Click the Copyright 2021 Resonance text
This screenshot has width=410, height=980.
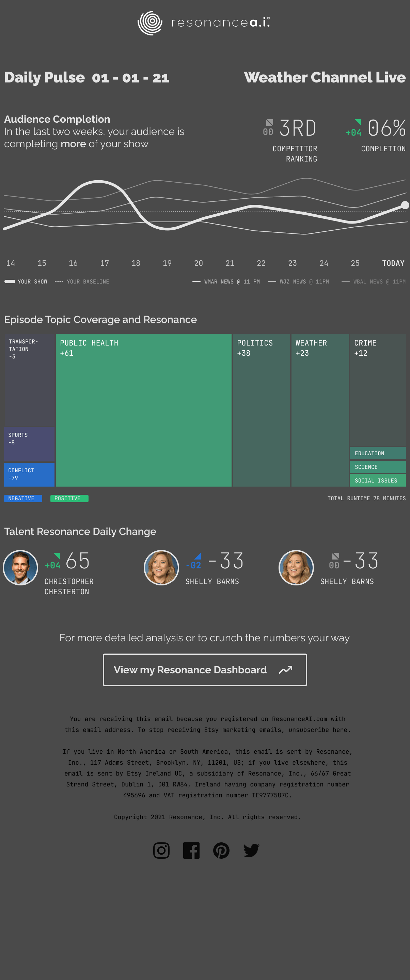[207, 817]
